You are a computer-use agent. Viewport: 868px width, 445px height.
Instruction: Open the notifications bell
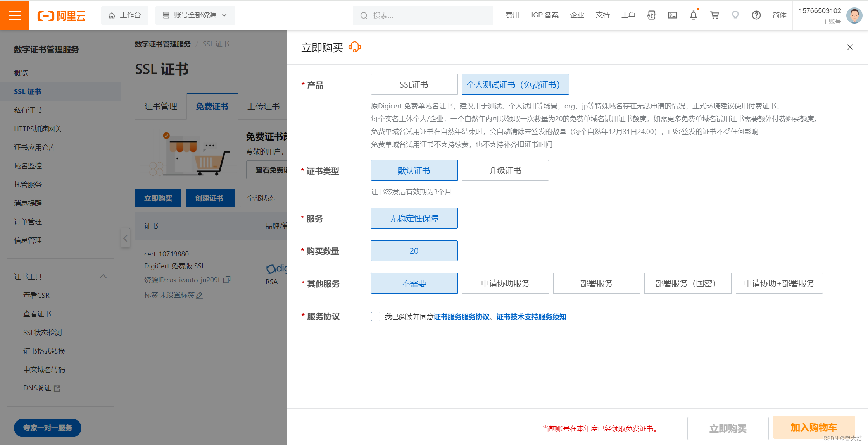click(694, 15)
